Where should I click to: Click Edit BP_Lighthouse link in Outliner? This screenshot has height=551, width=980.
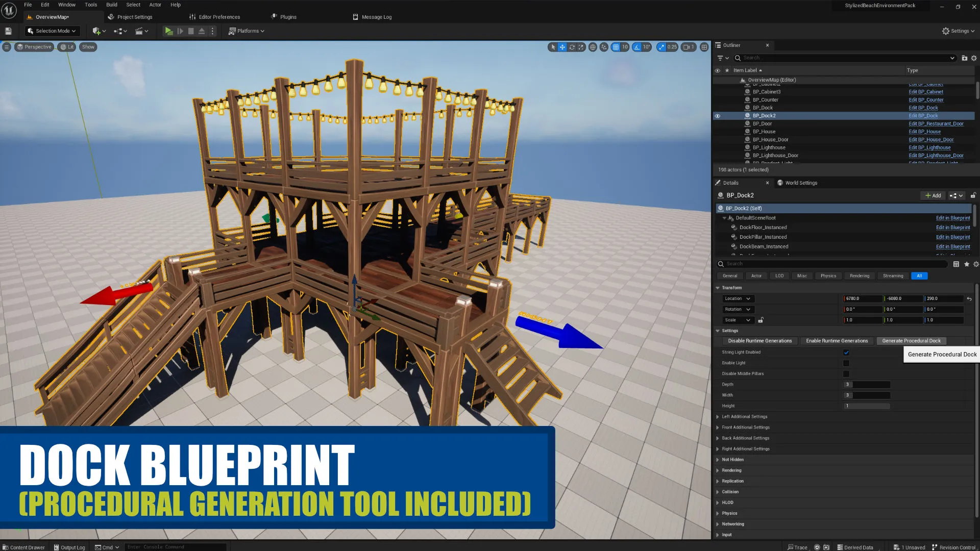tap(929, 147)
